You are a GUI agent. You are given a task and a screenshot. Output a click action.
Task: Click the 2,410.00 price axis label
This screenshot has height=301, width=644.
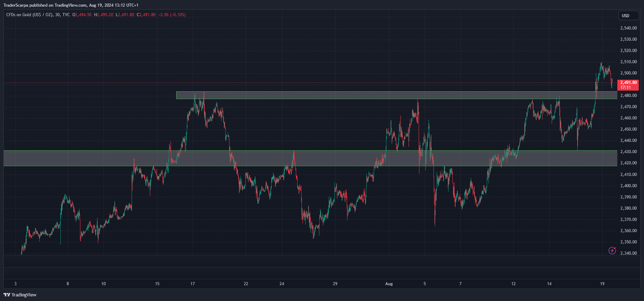coord(628,174)
